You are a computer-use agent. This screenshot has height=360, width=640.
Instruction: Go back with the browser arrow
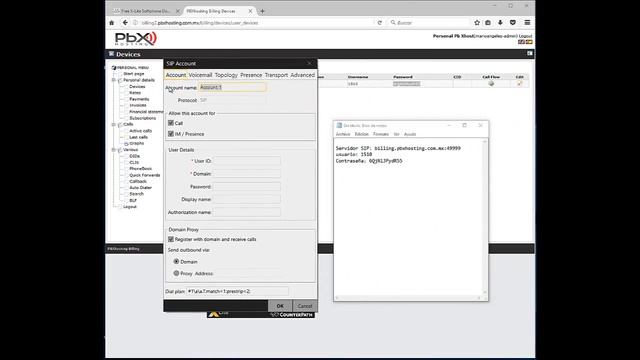click(x=125, y=23)
